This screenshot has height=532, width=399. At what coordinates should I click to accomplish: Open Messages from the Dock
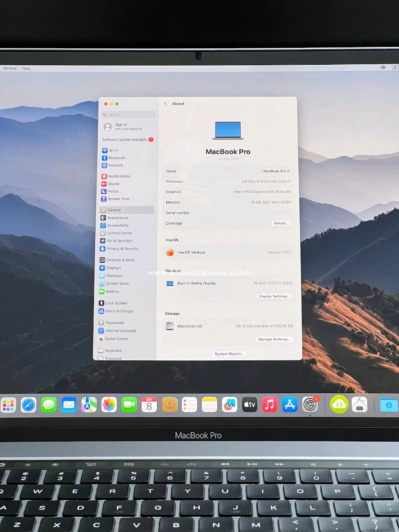coord(49,404)
